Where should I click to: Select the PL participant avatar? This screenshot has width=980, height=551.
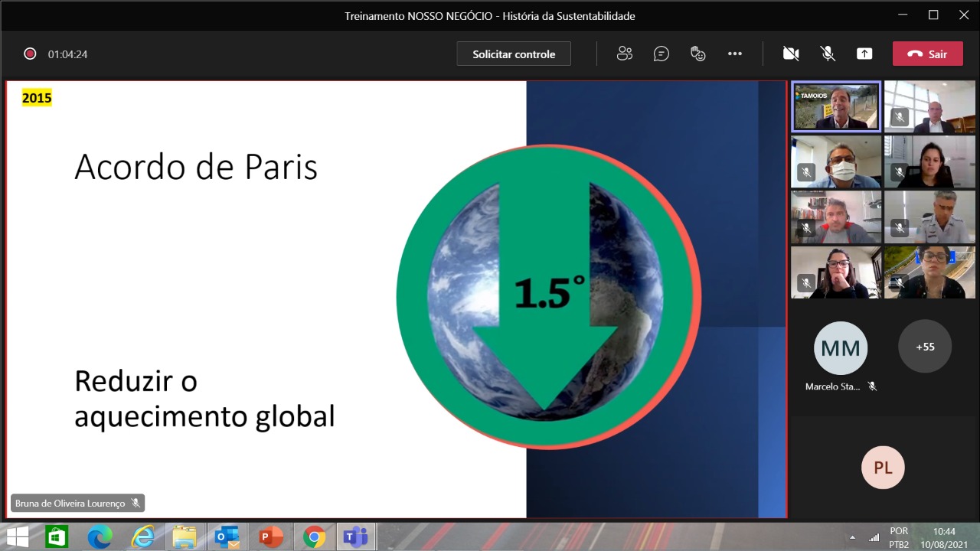(883, 468)
